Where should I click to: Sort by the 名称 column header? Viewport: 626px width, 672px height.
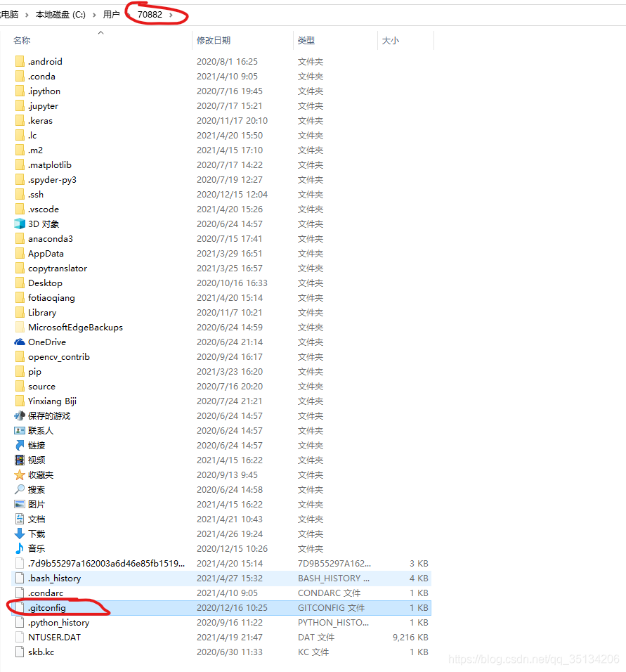[22, 40]
